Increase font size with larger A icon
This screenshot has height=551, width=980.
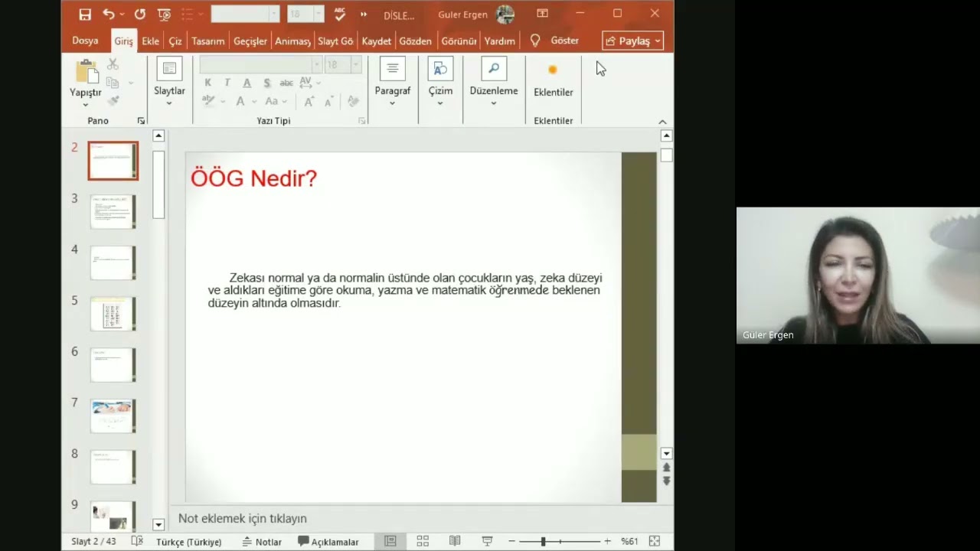click(x=309, y=101)
